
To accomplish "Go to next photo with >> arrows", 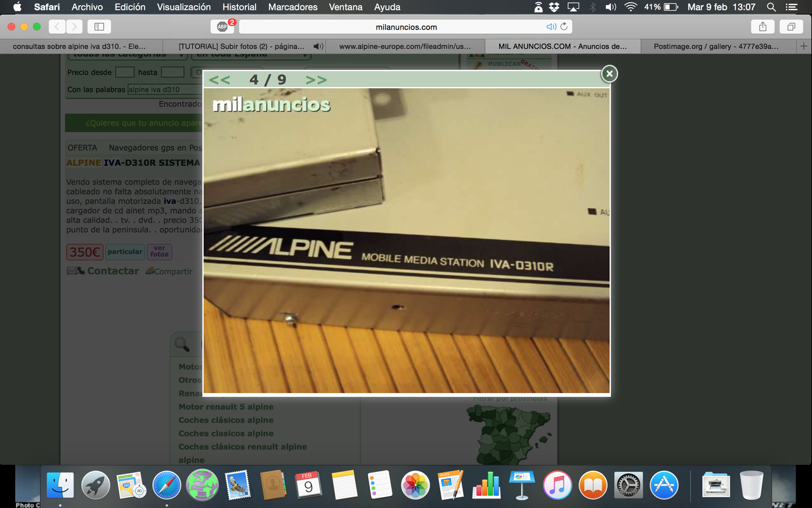I will click(316, 80).
